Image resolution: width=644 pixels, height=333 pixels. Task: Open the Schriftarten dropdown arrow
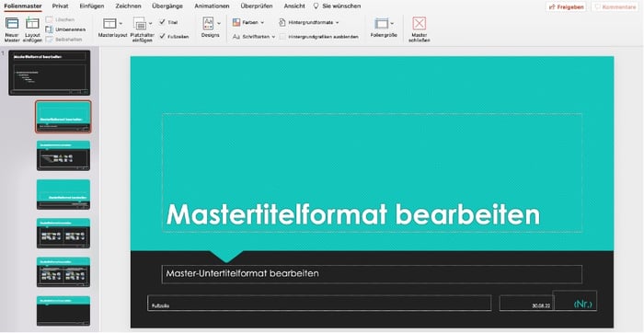[x=273, y=37]
